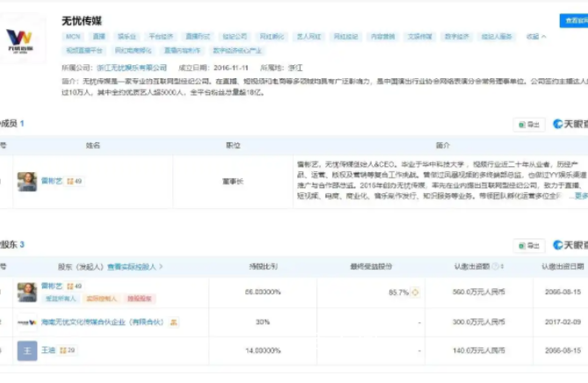588x383 pixels.
Task: Open 雷彬艺 profile link in members table
Action: click(x=52, y=181)
